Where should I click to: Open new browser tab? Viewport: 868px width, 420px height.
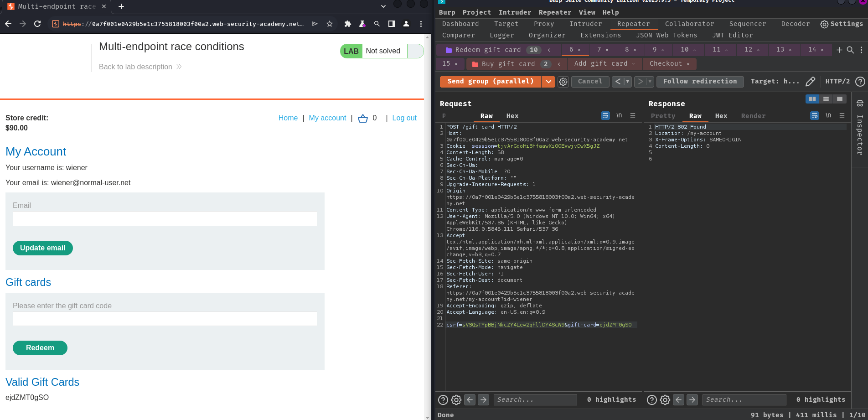[121, 6]
